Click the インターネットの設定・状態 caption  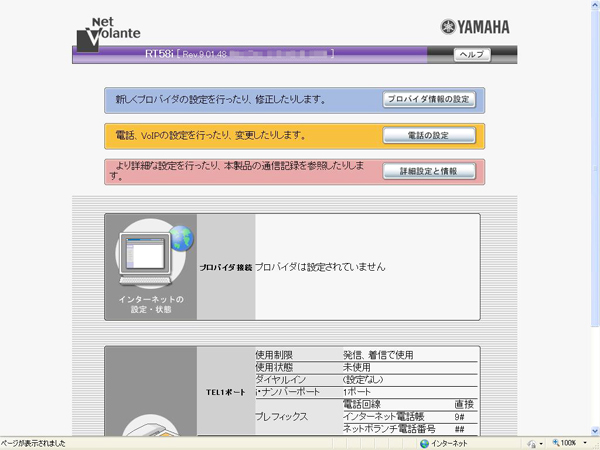[x=151, y=304]
